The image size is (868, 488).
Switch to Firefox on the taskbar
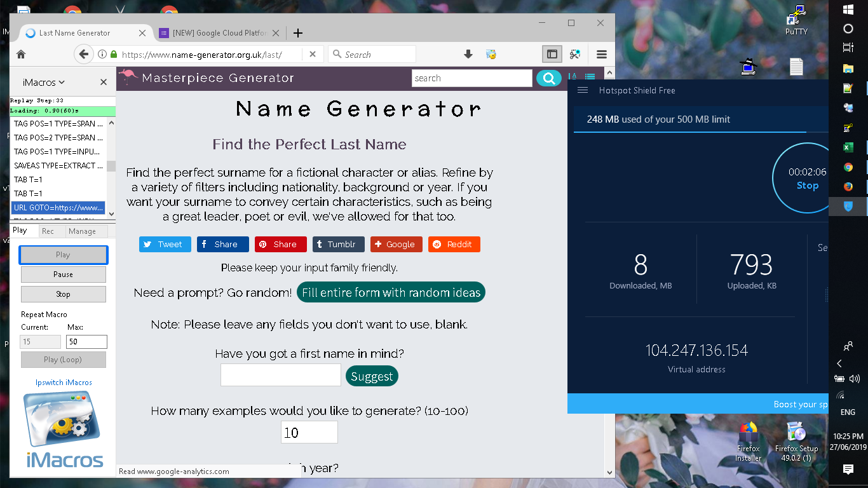(848, 187)
